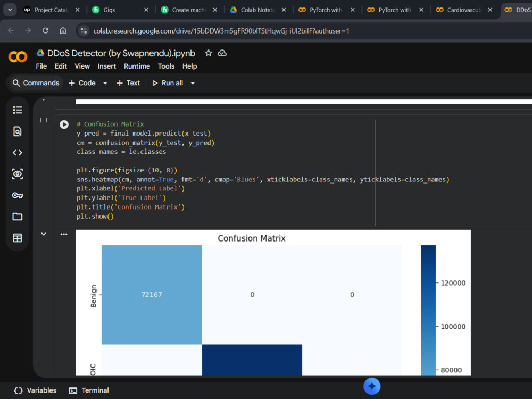The width and height of the screenshot is (532, 399).
Task: Click the Google Drive icon beside notebook title
Action: pyautogui.click(x=40, y=53)
